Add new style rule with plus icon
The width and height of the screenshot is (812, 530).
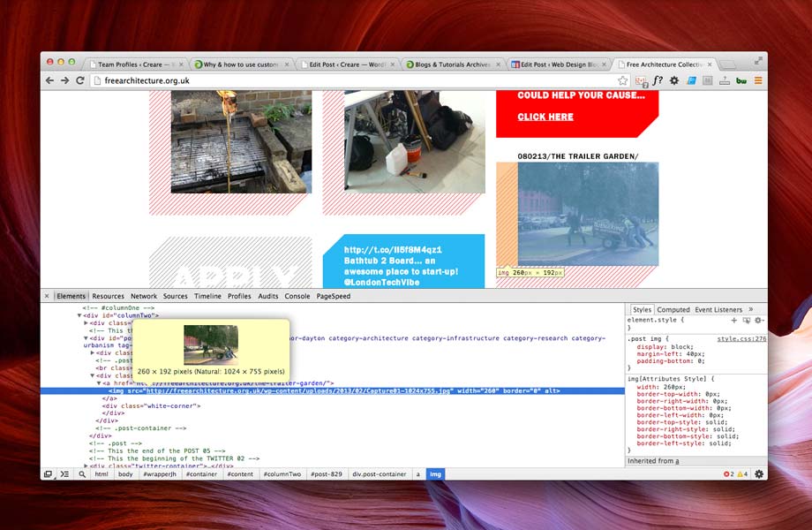point(733,320)
